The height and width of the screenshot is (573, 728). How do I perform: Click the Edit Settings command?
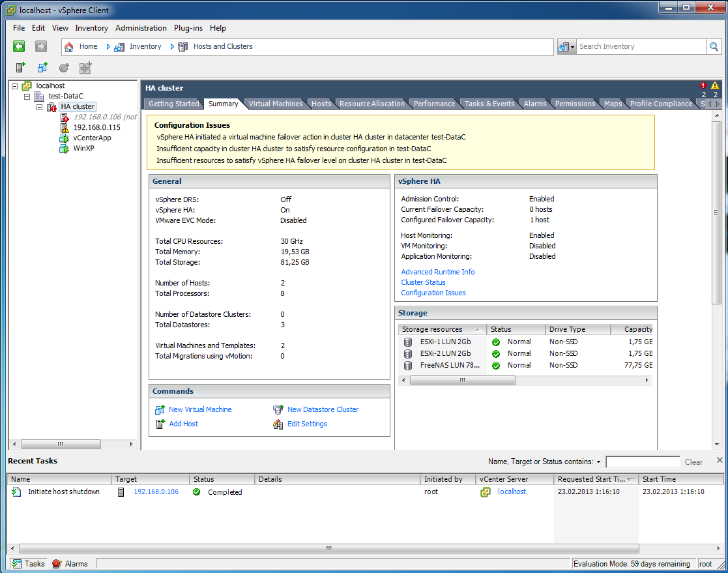click(x=307, y=424)
